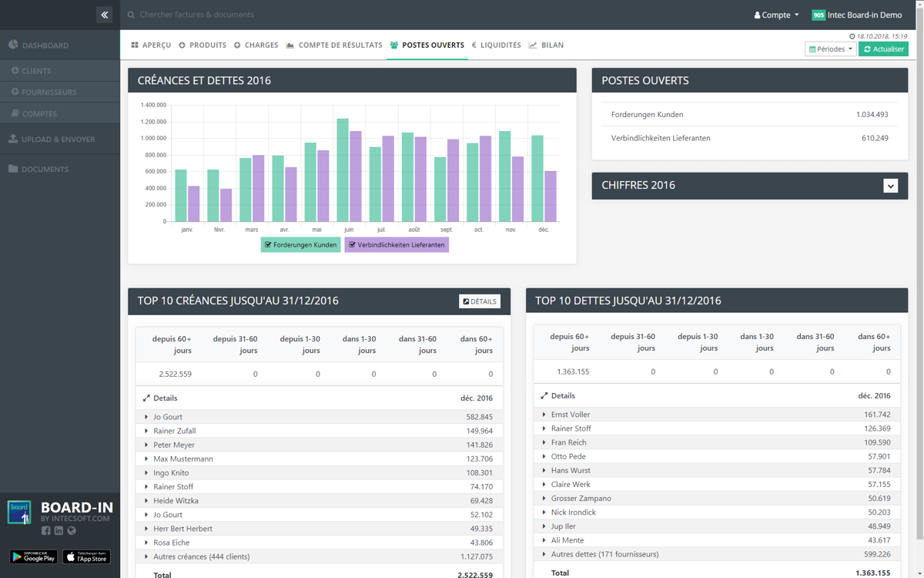Click the Board-in logo in the sidebar
This screenshot has width=924, height=578.
pyautogui.click(x=19, y=512)
